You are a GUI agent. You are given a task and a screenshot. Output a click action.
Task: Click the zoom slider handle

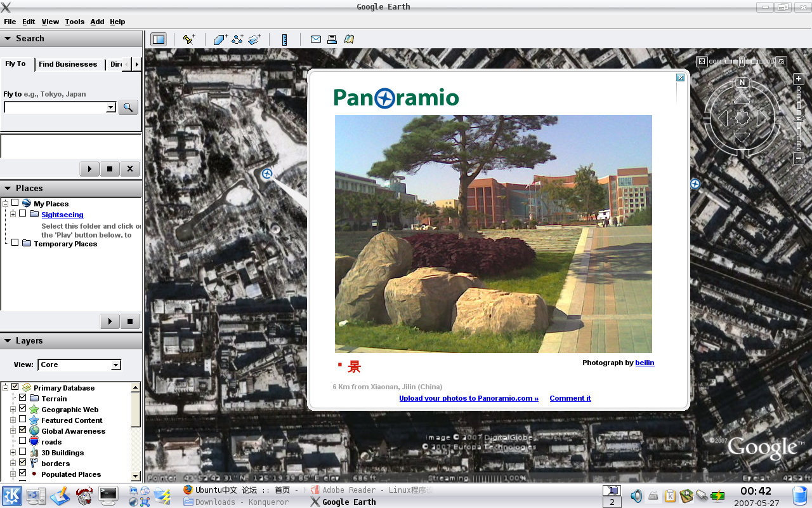pyautogui.click(x=799, y=119)
